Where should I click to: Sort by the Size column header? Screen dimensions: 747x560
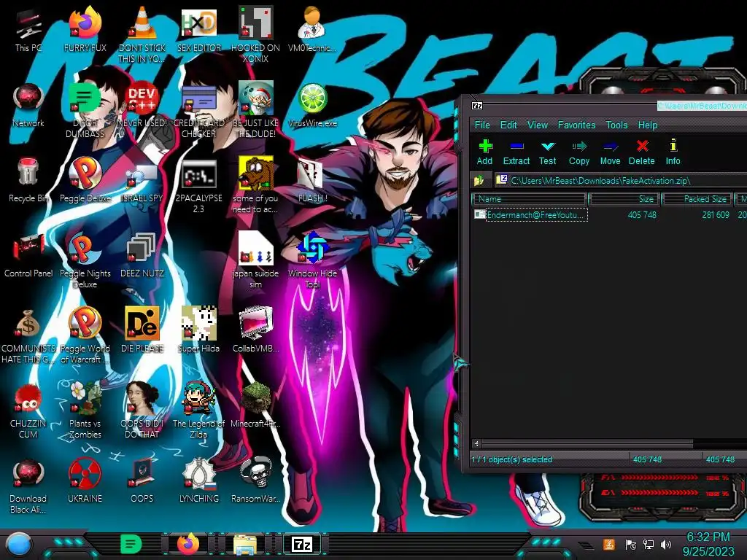(x=625, y=199)
